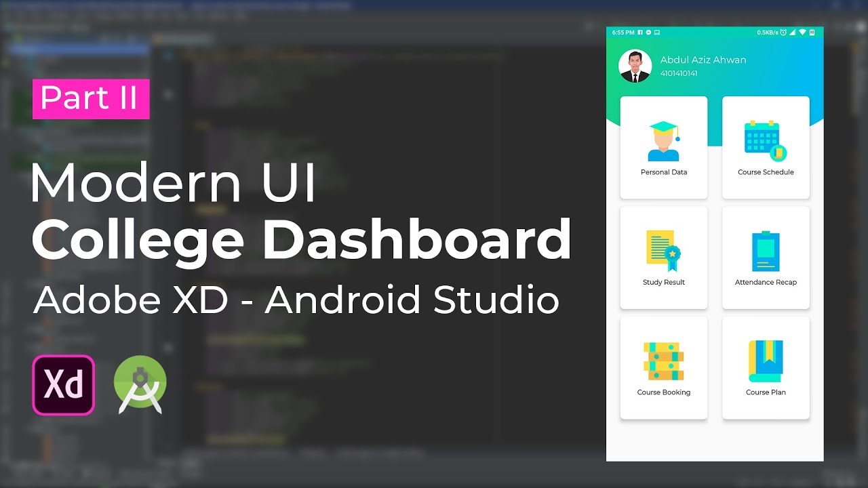Tap the Facebook notification icon in status bar

click(x=641, y=33)
